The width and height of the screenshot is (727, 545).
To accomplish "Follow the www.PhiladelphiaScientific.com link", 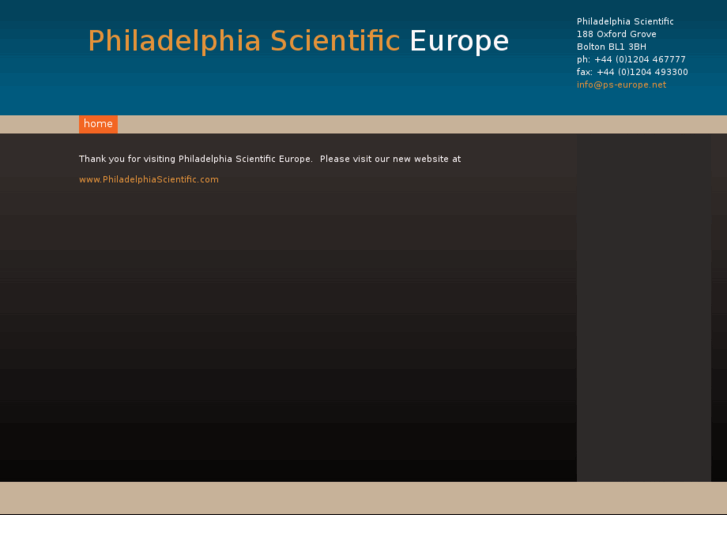I will click(149, 180).
